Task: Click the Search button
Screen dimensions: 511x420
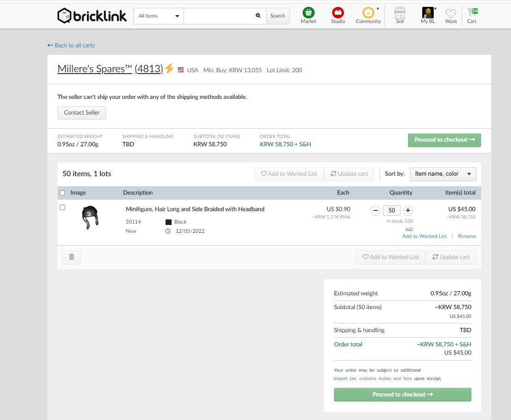Action: coord(278,16)
